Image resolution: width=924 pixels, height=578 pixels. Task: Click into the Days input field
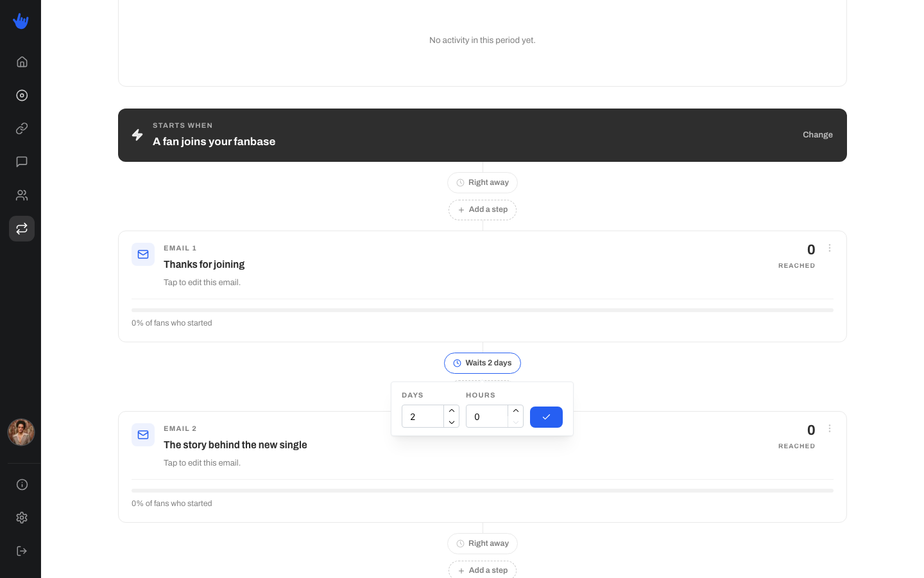[423, 416]
